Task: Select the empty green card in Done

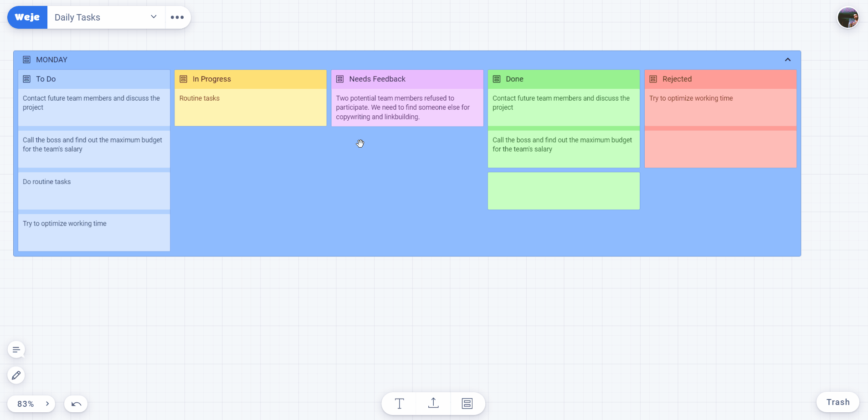Action: pos(564,191)
